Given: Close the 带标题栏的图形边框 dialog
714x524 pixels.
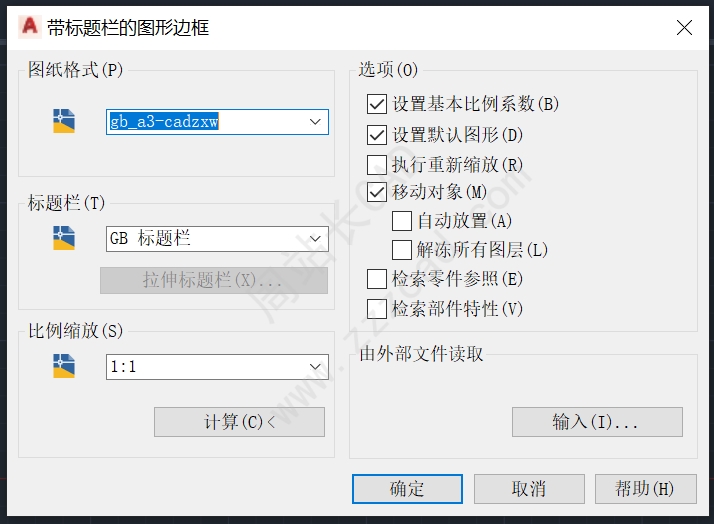Looking at the screenshot, I should [684, 27].
